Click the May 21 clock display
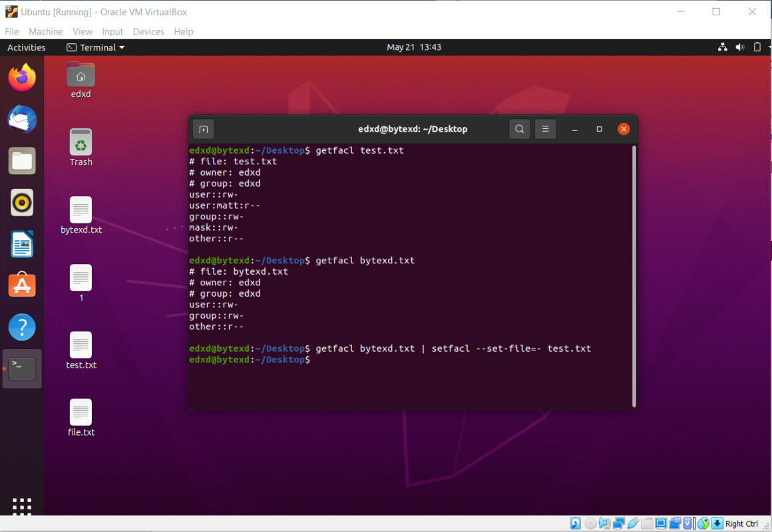Viewport: 772px width, 532px height. [x=414, y=47]
